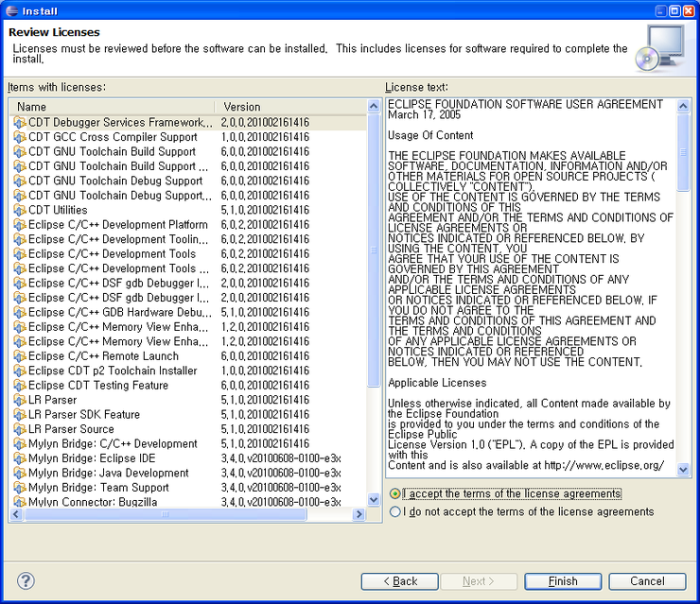Open the help question mark icon
The image size is (700, 604).
[26, 580]
